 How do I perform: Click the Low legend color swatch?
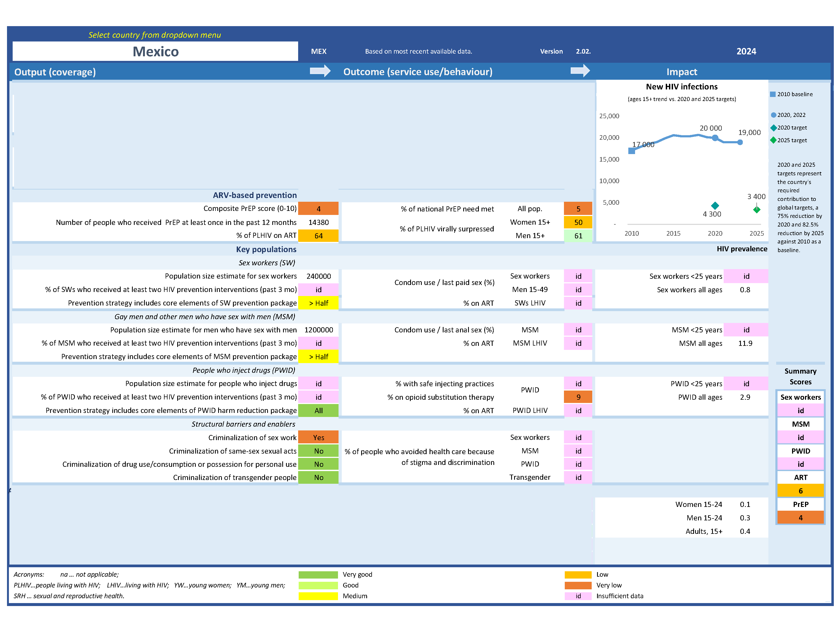click(578, 575)
